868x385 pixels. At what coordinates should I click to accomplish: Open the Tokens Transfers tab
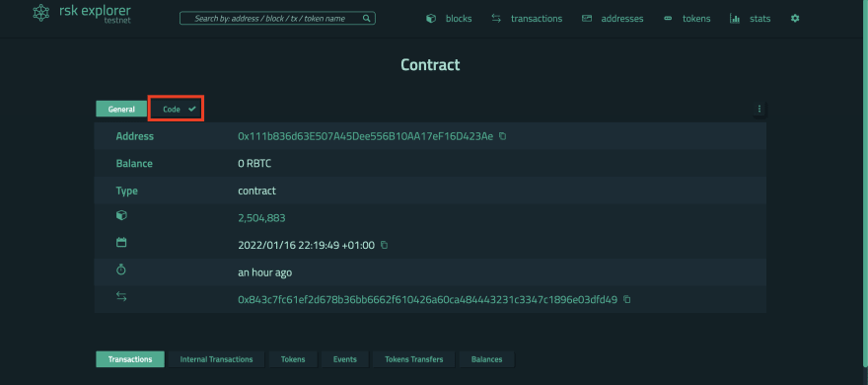pos(414,359)
